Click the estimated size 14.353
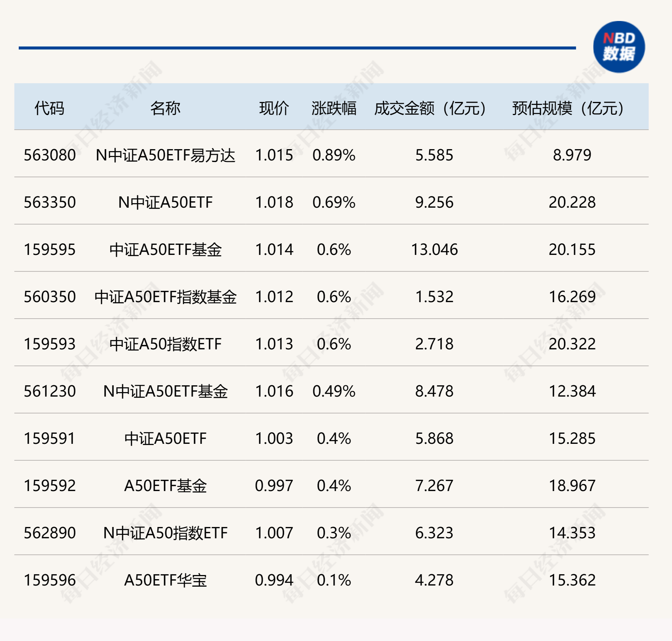 572,533
